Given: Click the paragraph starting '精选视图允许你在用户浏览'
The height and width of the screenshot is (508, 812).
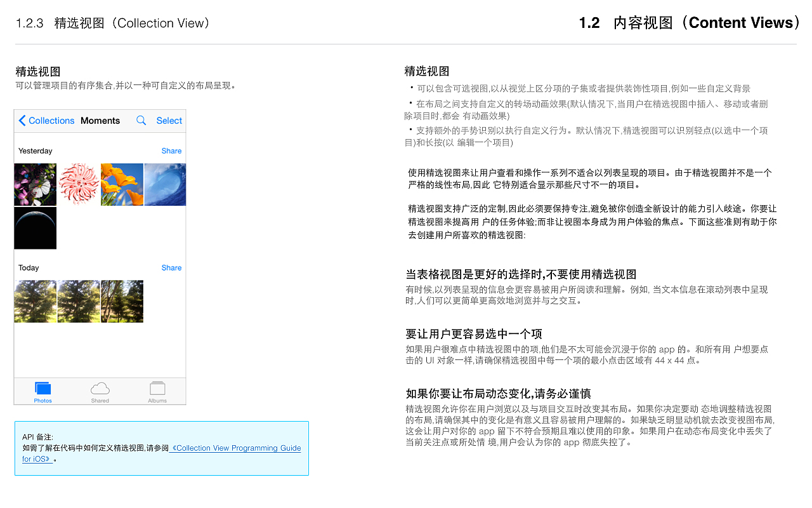Looking at the screenshot, I should (x=590, y=425).
